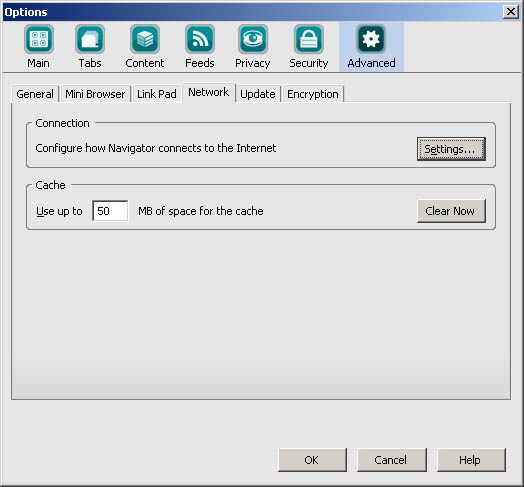The image size is (524, 487).
Task: Open the Content options icon
Action: (x=145, y=39)
